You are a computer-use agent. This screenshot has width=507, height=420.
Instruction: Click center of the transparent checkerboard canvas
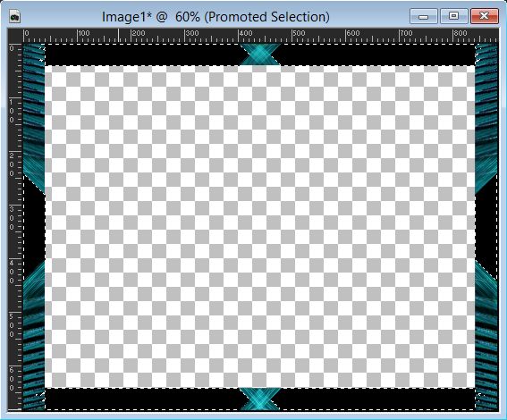259,226
